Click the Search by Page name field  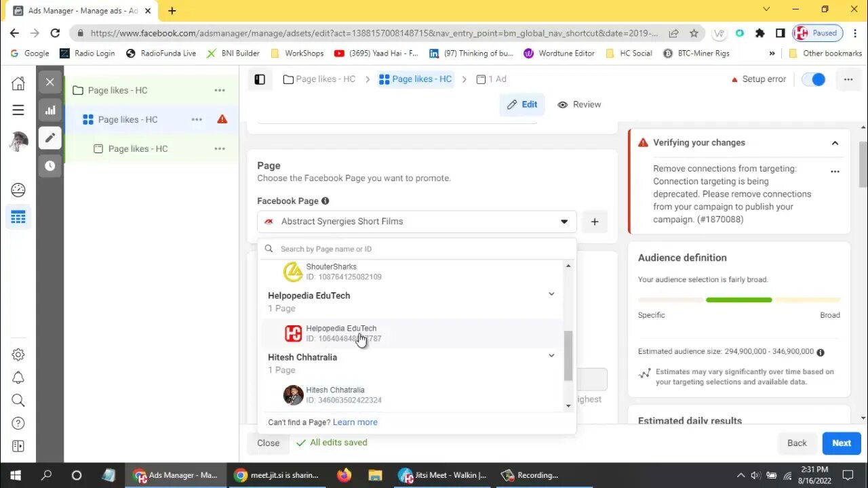pyautogui.click(x=417, y=249)
